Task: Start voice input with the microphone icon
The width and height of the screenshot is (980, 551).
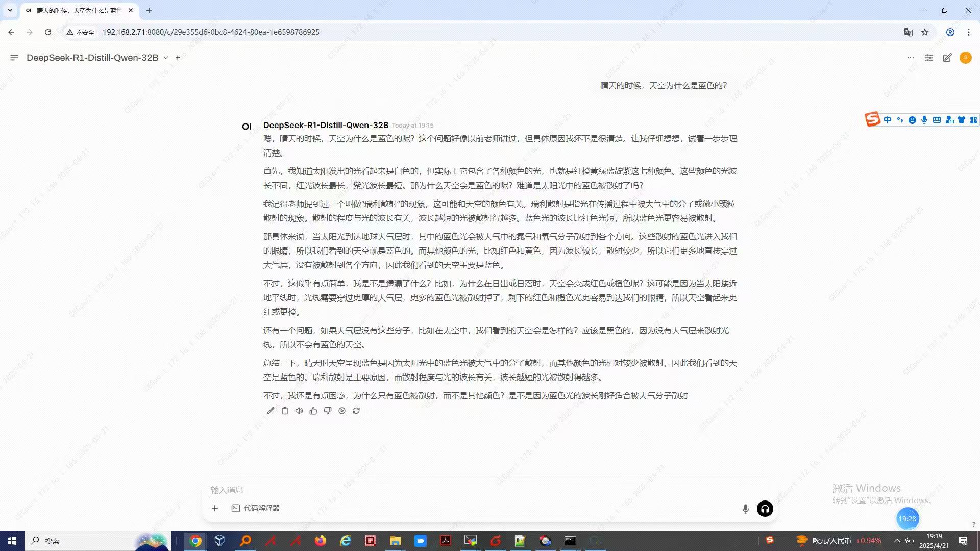Action: pos(746,509)
